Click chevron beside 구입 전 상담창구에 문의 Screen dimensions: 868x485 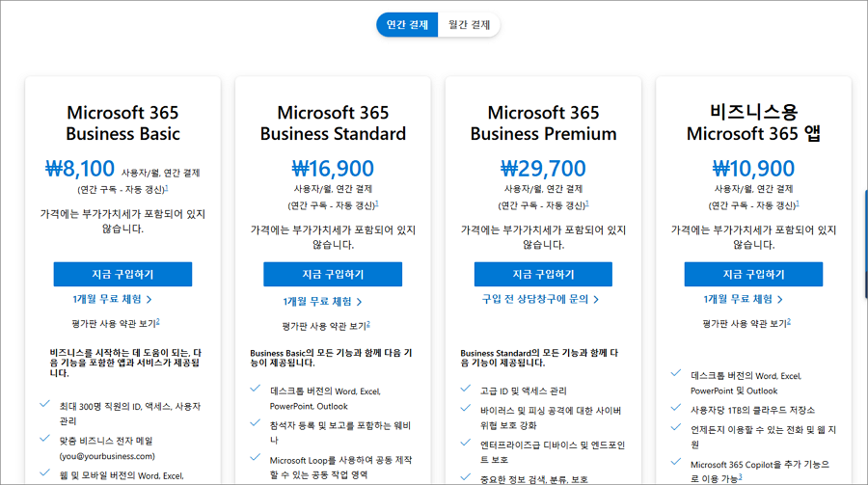coord(596,300)
